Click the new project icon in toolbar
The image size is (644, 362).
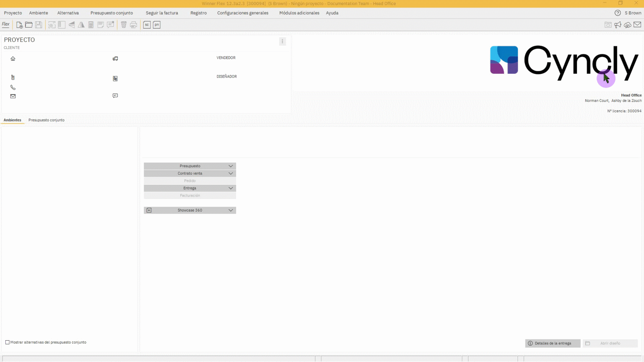click(x=19, y=25)
